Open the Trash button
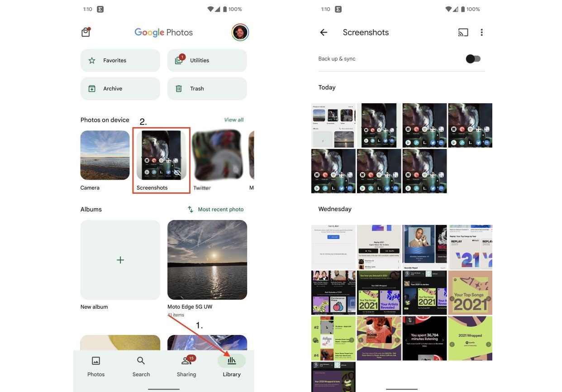The height and width of the screenshot is (392, 562). (207, 89)
